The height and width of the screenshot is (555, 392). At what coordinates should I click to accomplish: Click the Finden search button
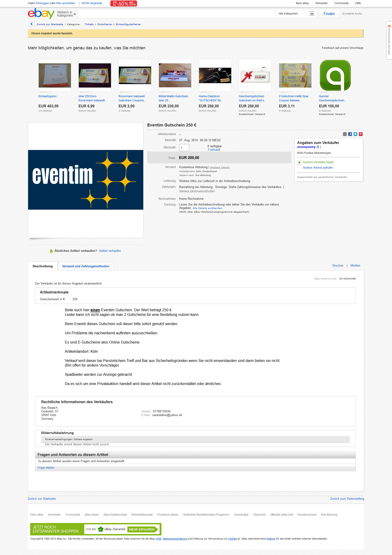[329, 14]
